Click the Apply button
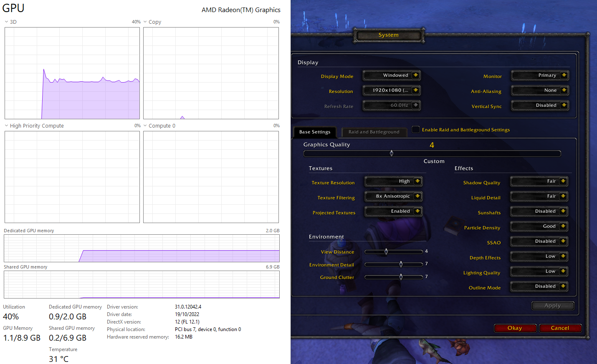Image resolution: width=597 pixels, height=364 pixels. click(553, 306)
